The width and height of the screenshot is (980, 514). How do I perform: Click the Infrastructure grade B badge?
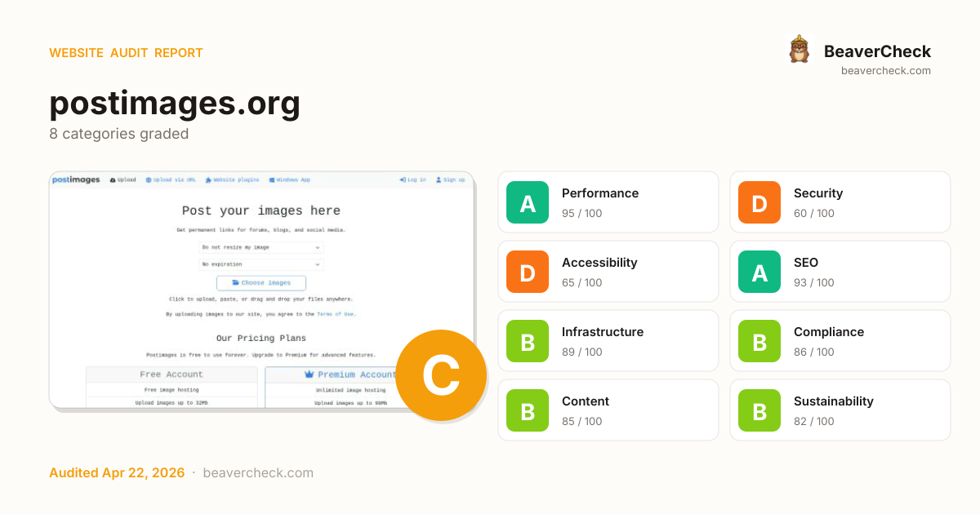(528, 341)
